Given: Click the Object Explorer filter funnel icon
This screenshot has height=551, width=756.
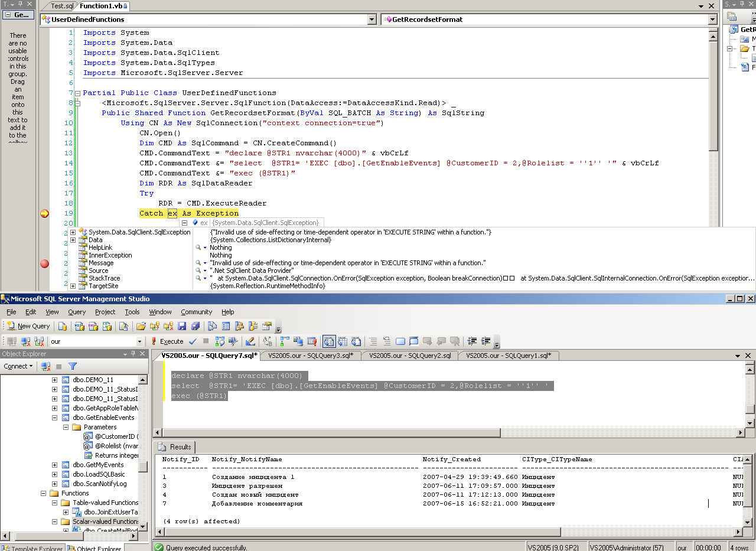Looking at the screenshot, I should point(73,366).
